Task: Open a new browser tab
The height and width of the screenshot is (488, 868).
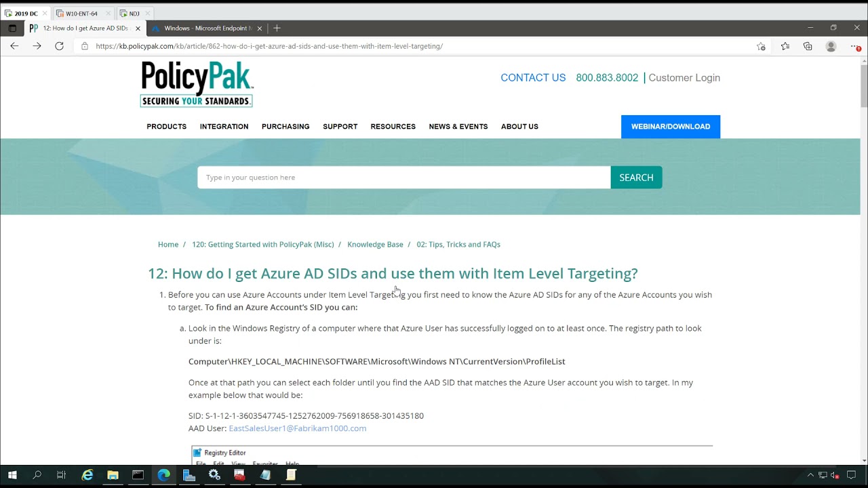Action: 277,28
